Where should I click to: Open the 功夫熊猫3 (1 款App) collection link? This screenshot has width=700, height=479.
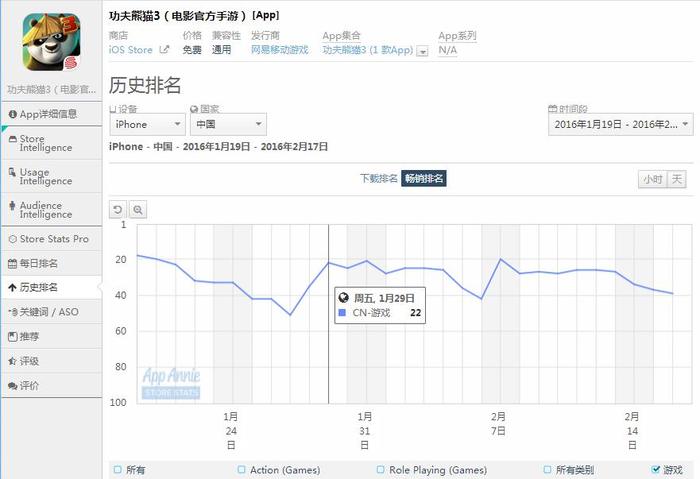(x=368, y=50)
